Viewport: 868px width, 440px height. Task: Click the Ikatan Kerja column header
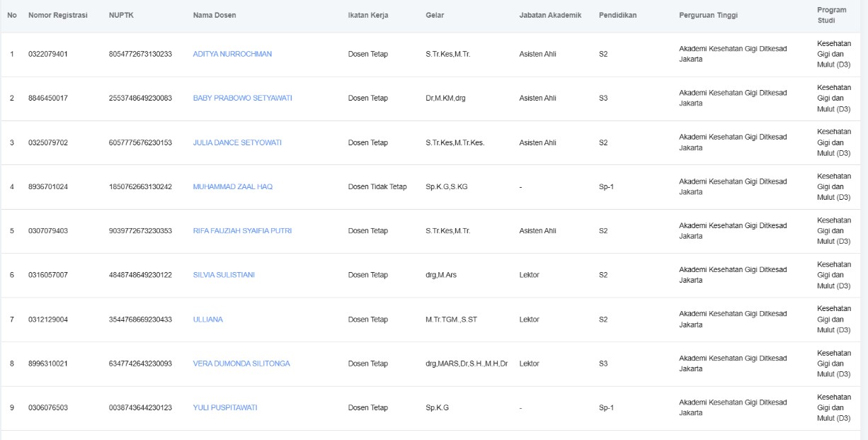368,16
